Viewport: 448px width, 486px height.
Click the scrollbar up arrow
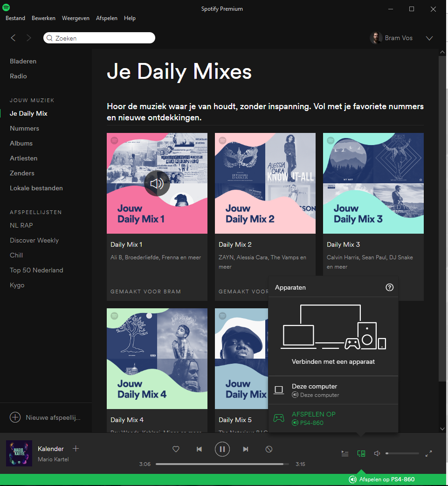[442, 52]
